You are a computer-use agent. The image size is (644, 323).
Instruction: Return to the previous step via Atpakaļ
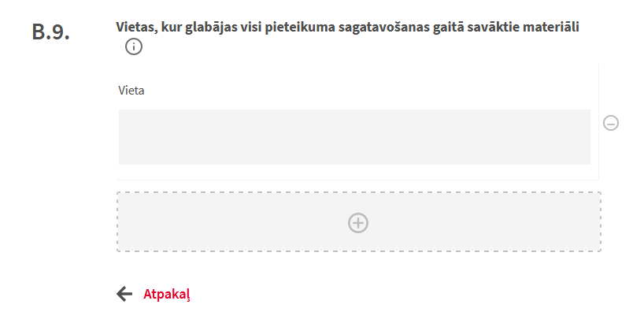(167, 295)
